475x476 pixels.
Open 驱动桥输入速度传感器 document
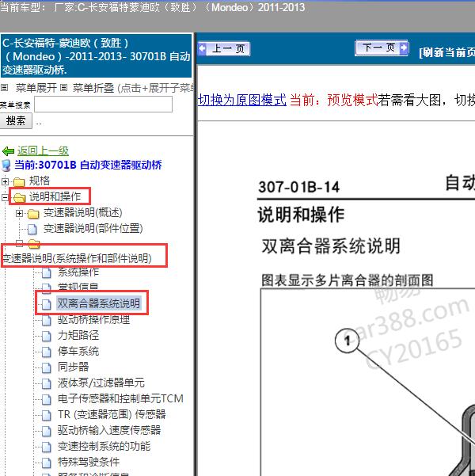click(109, 430)
